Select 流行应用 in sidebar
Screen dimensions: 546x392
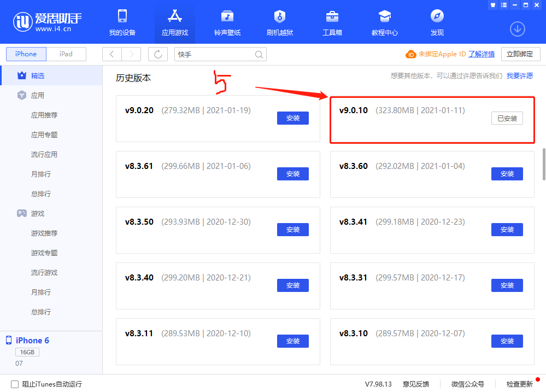[x=44, y=154]
